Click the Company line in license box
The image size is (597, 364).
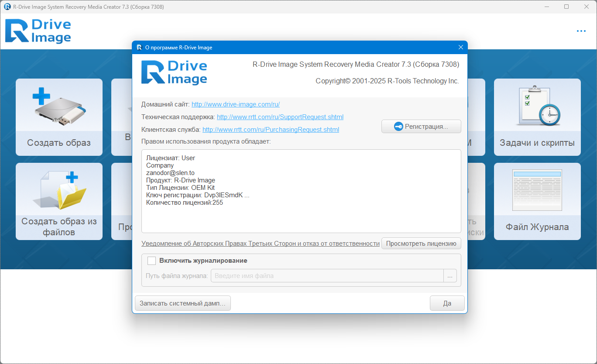(160, 165)
